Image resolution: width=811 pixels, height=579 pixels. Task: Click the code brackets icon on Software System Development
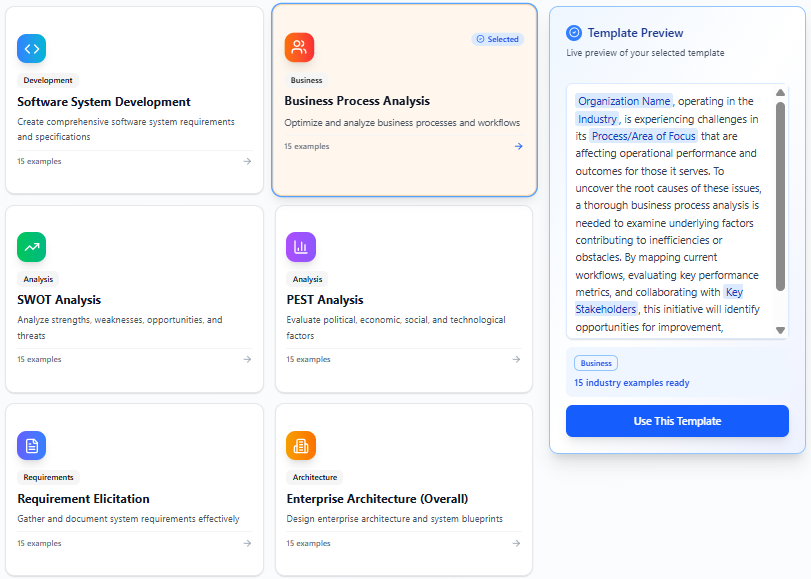31,48
